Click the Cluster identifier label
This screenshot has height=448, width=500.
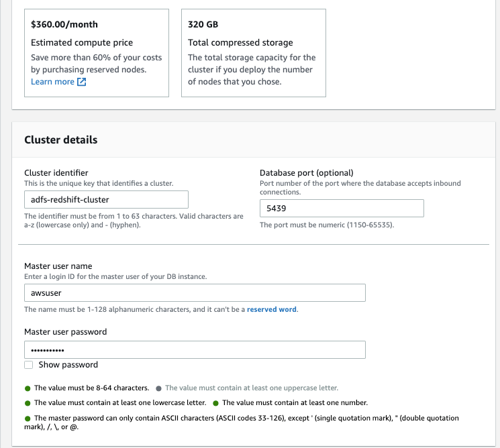[56, 173]
